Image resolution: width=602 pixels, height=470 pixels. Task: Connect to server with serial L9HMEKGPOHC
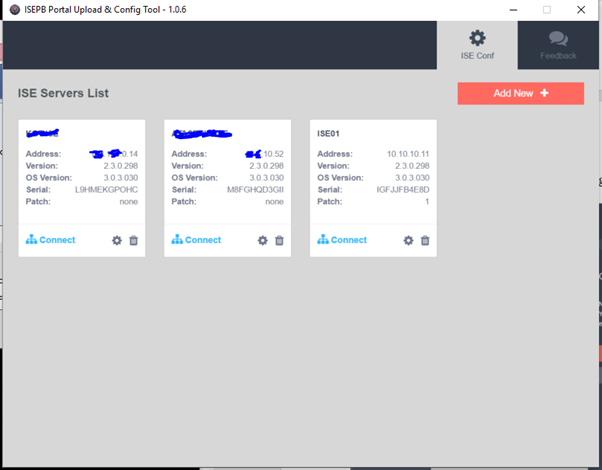(50, 240)
